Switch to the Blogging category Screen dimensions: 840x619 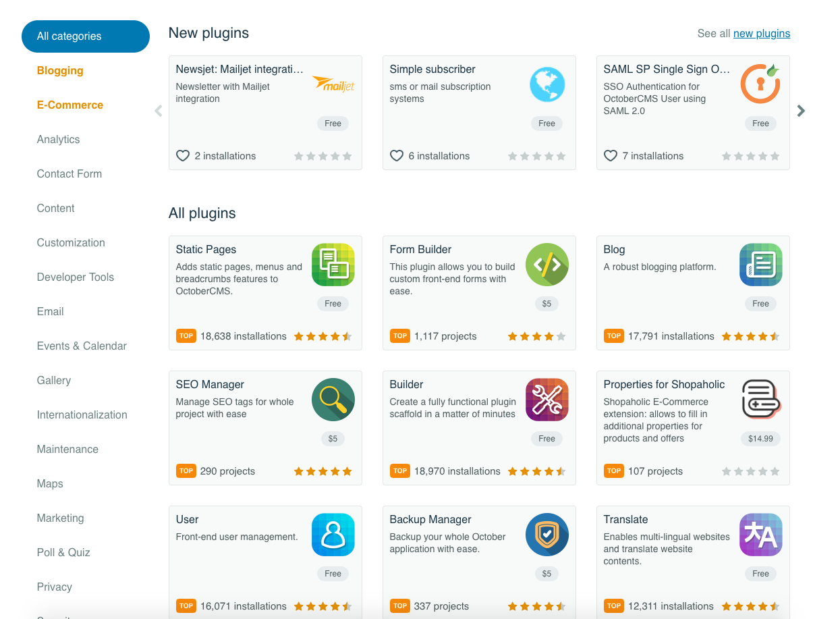point(59,70)
